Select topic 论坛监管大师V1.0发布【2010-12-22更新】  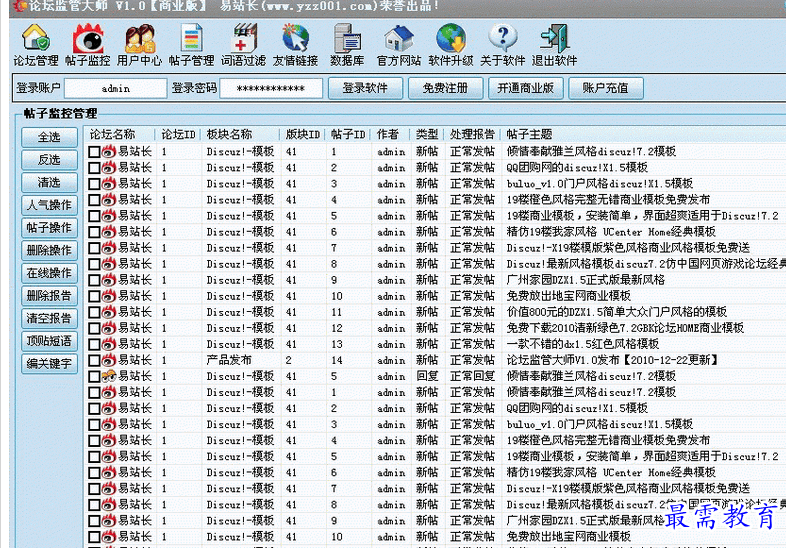(613, 360)
